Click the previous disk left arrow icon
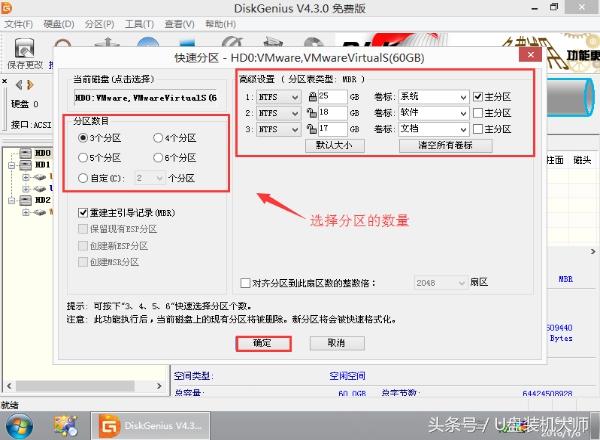Viewport: 600px width, 440px height. pyautogui.click(x=19, y=84)
